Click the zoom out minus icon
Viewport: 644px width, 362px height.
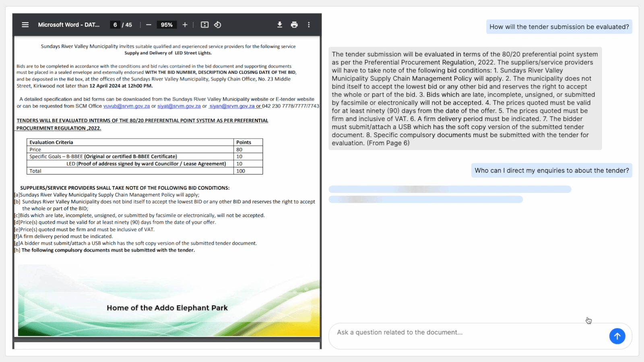(149, 25)
